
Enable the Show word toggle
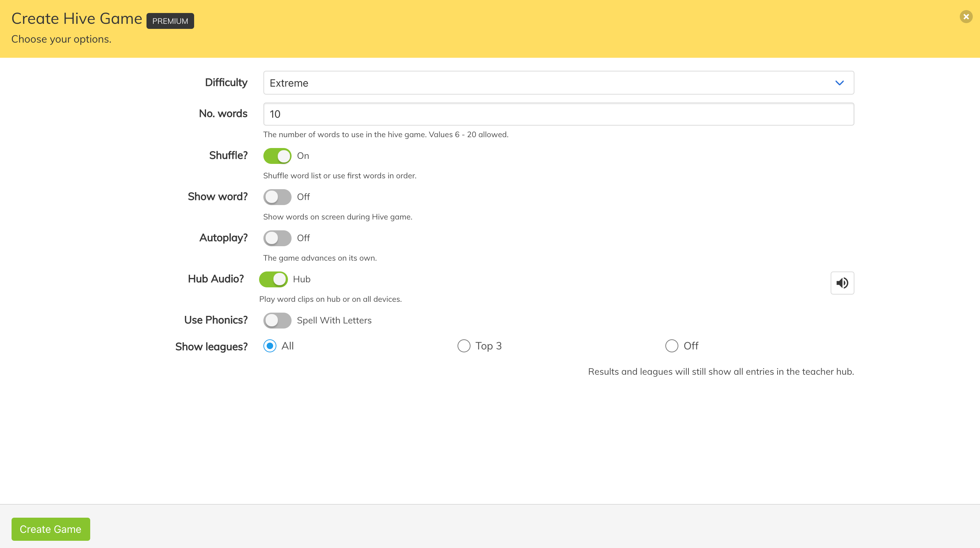tap(277, 197)
